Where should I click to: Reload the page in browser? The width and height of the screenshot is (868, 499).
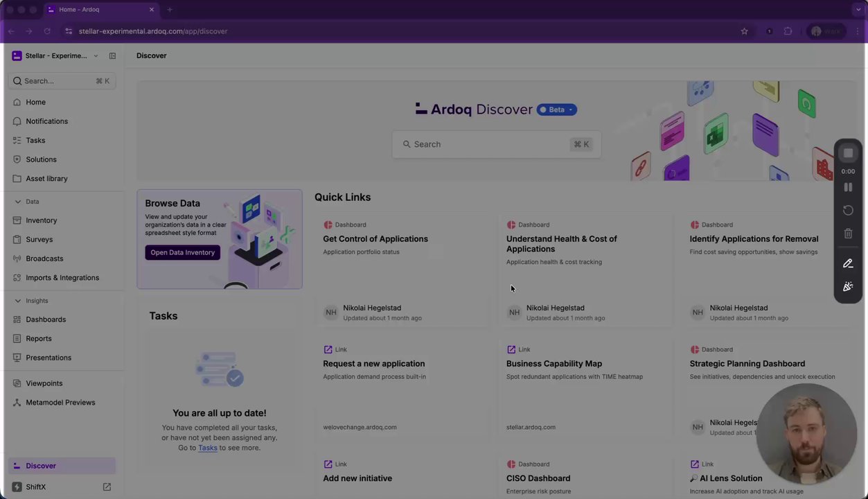click(47, 31)
